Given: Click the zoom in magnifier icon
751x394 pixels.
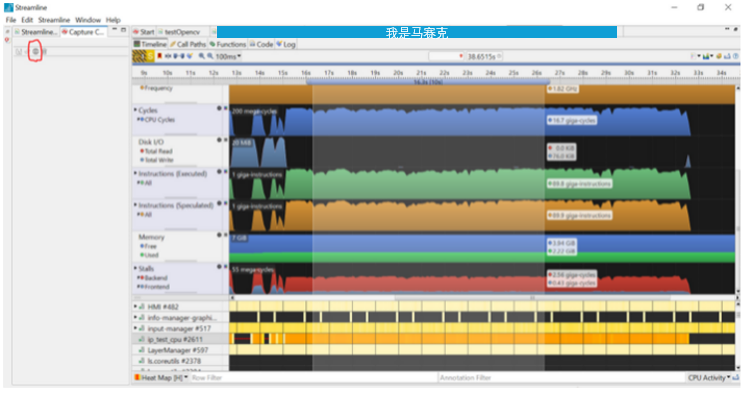Looking at the screenshot, I should [202, 56].
